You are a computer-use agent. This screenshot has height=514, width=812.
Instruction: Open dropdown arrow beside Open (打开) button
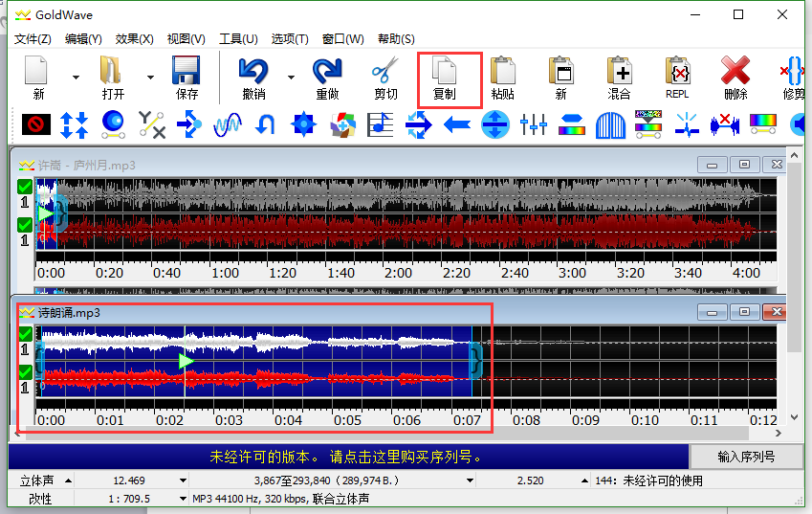point(151,78)
